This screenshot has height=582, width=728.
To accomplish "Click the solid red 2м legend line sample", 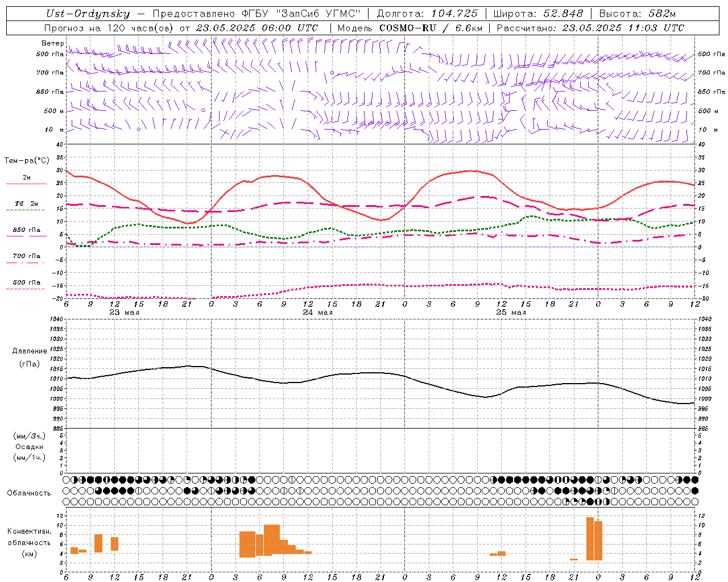I will point(26,184).
